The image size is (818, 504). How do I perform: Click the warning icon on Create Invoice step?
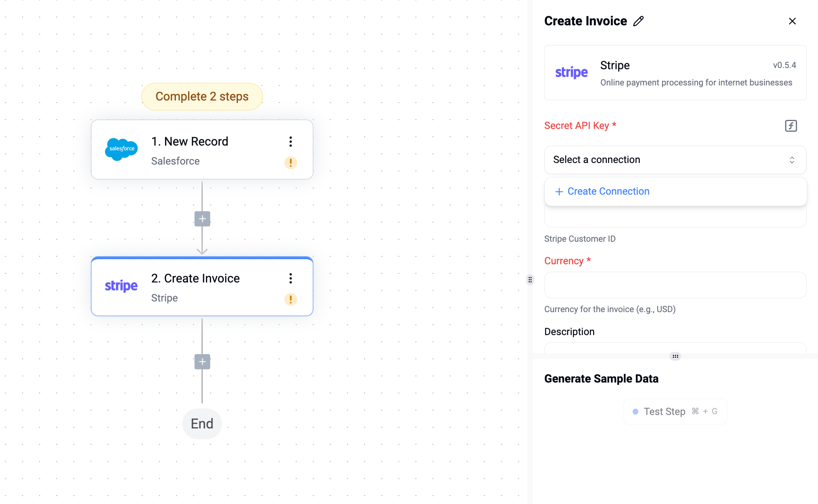coord(291,299)
